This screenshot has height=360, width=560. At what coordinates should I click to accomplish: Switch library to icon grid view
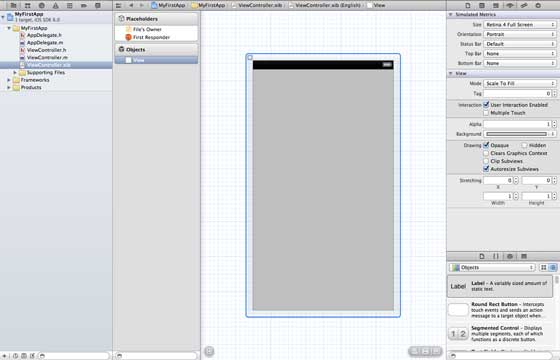(544, 267)
